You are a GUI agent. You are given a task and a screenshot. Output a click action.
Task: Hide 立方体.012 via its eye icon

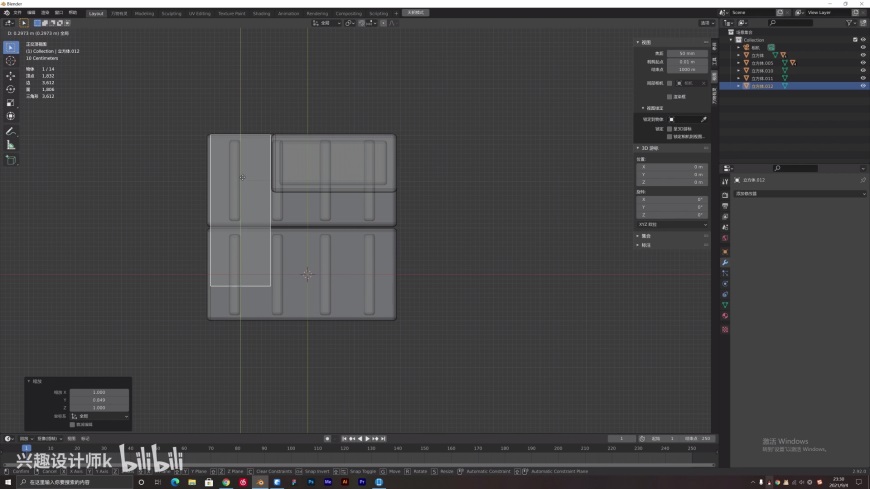pyautogui.click(x=863, y=86)
